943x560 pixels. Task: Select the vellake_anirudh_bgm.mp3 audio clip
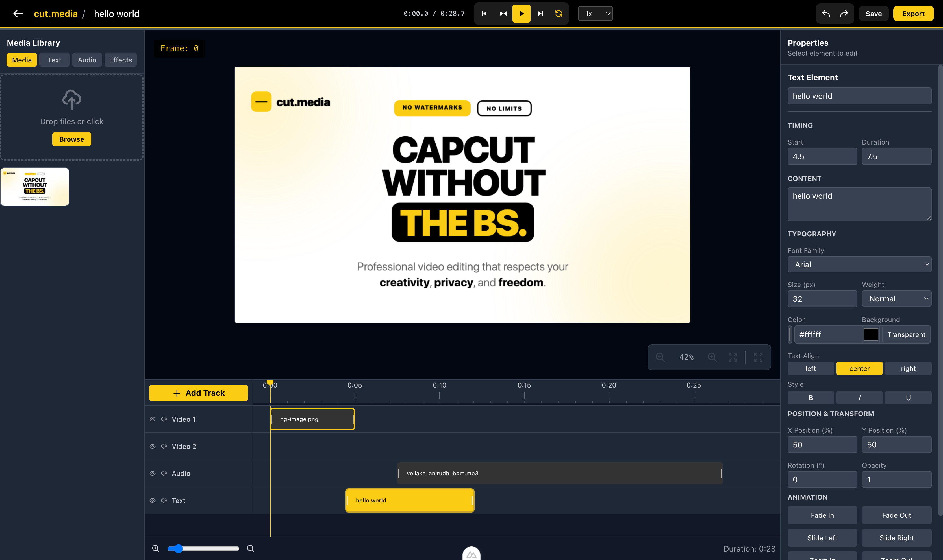[560, 473]
